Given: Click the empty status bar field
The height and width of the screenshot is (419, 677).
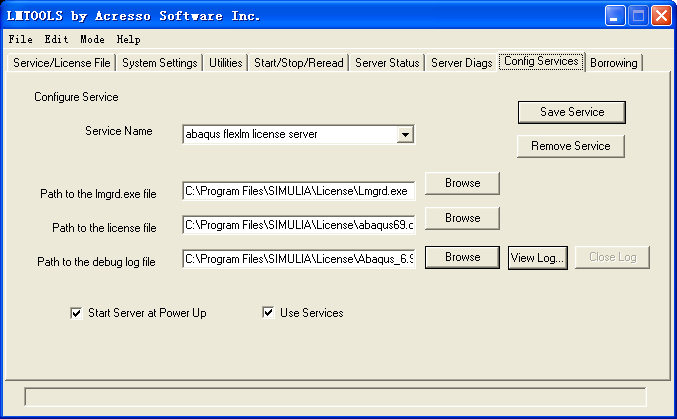Looking at the screenshot, I should 335,397.
